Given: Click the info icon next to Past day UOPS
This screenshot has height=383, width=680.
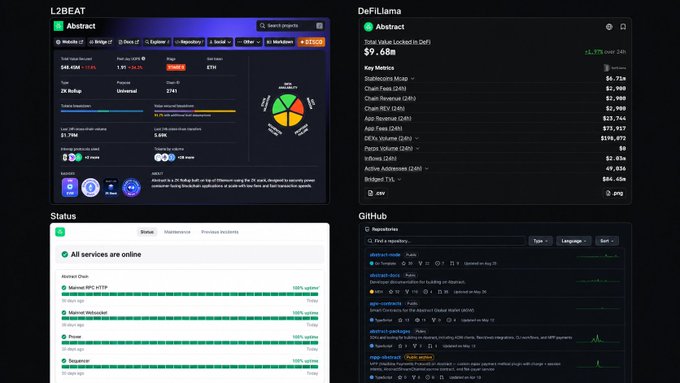Looking at the screenshot, I should click(143, 59).
